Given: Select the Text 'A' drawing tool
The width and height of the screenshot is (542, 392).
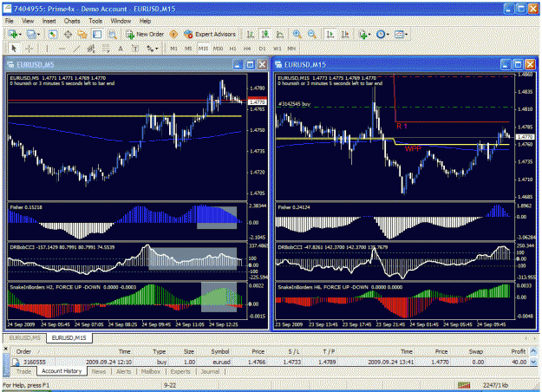Looking at the screenshot, I should click(121, 49).
